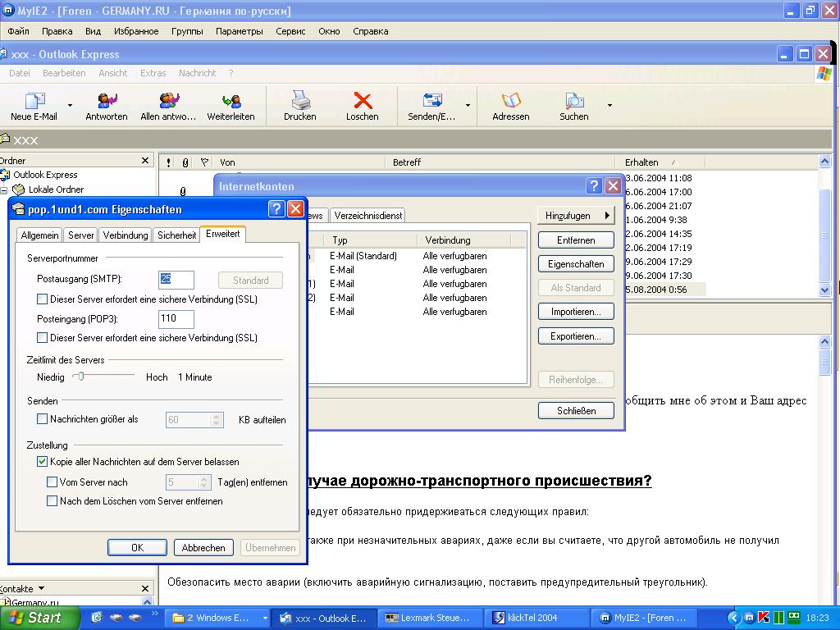Viewport: 840px width, 630px height.
Task: Click the help question mark in Internetkonten dialog
Action: coord(594,186)
